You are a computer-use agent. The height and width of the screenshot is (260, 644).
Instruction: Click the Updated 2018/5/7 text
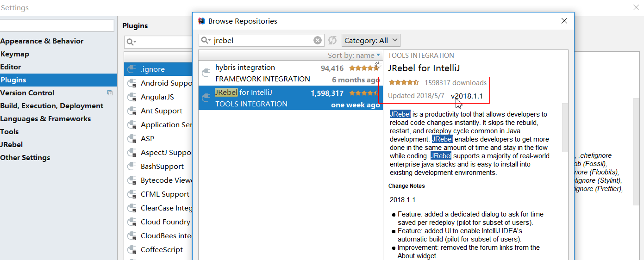416,96
